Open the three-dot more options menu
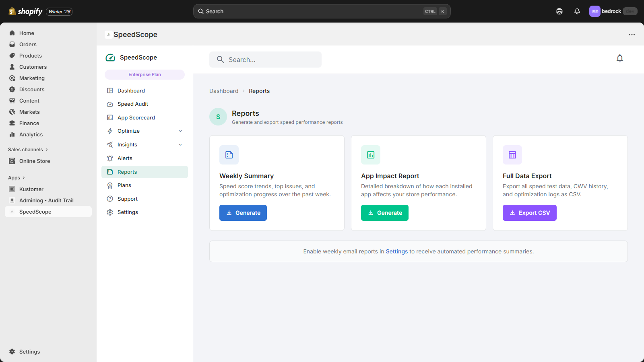 (x=632, y=35)
